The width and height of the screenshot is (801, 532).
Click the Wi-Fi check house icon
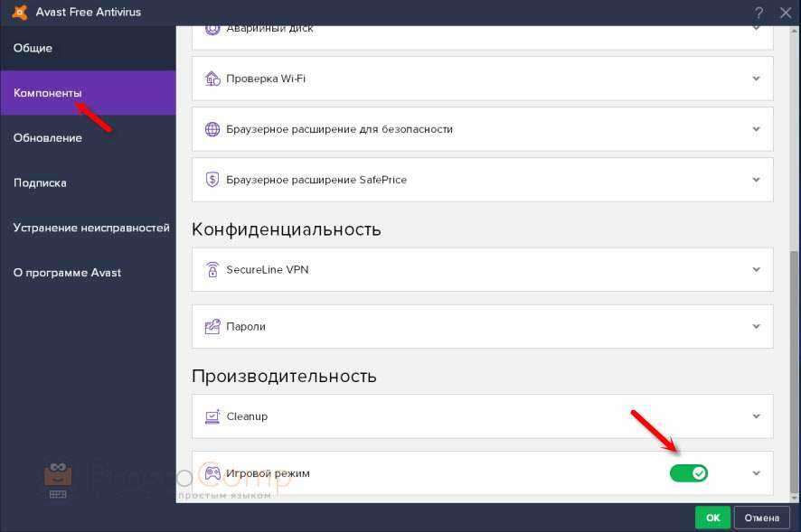pyautogui.click(x=212, y=79)
